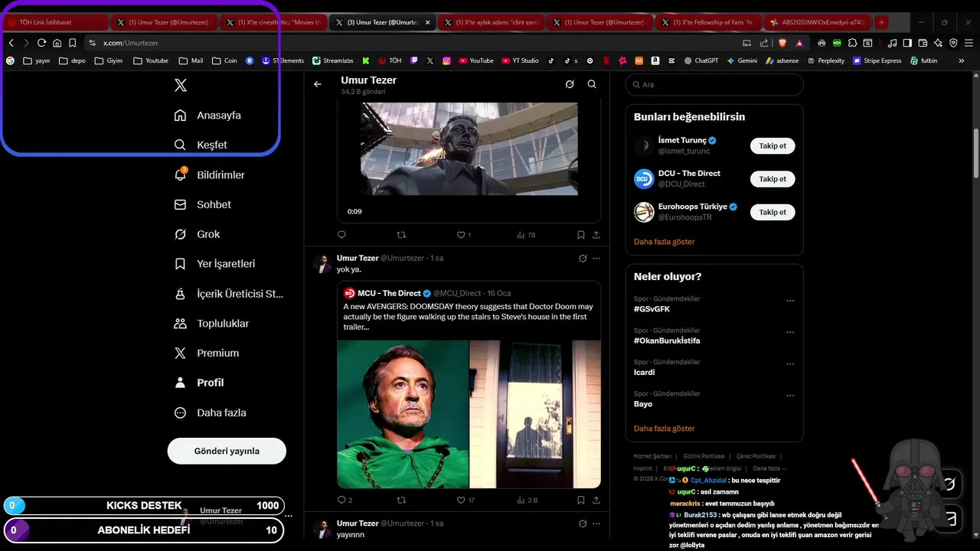980x551 pixels.
Task: Toggle the browser sidebar panel icon
Action: (907, 43)
